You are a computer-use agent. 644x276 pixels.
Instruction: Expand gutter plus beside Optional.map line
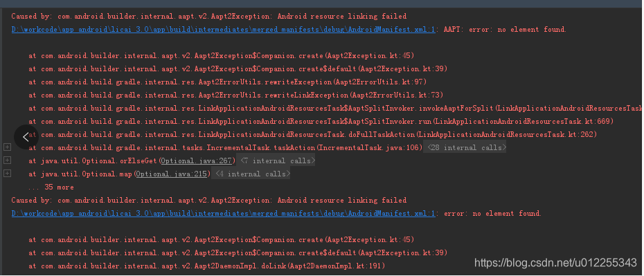tap(7, 173)
